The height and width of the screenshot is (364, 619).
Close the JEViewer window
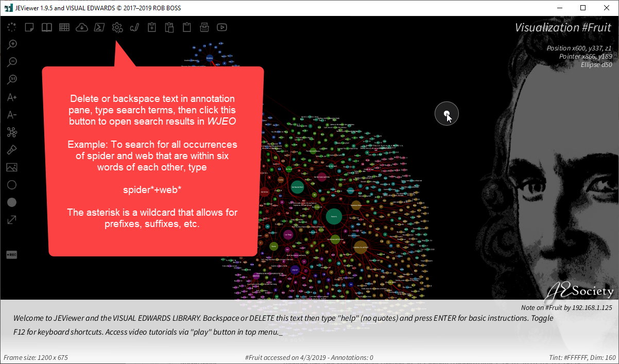(607, 8)
